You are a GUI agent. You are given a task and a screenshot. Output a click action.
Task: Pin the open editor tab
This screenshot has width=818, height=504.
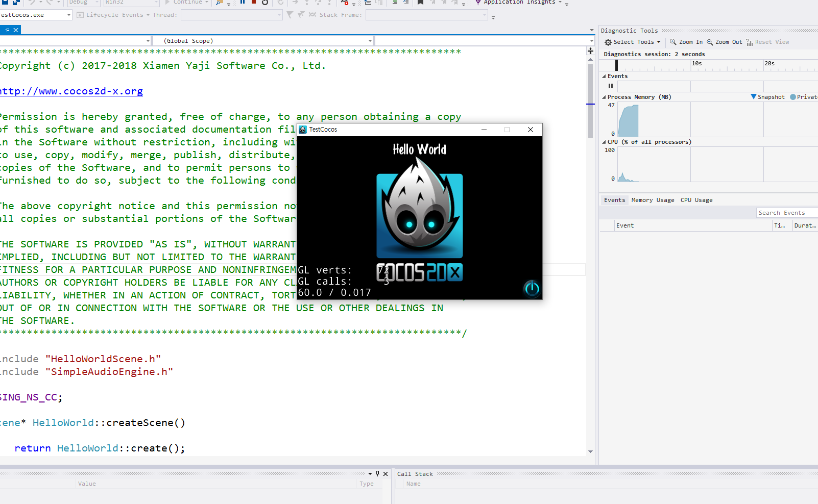(7, 30)
